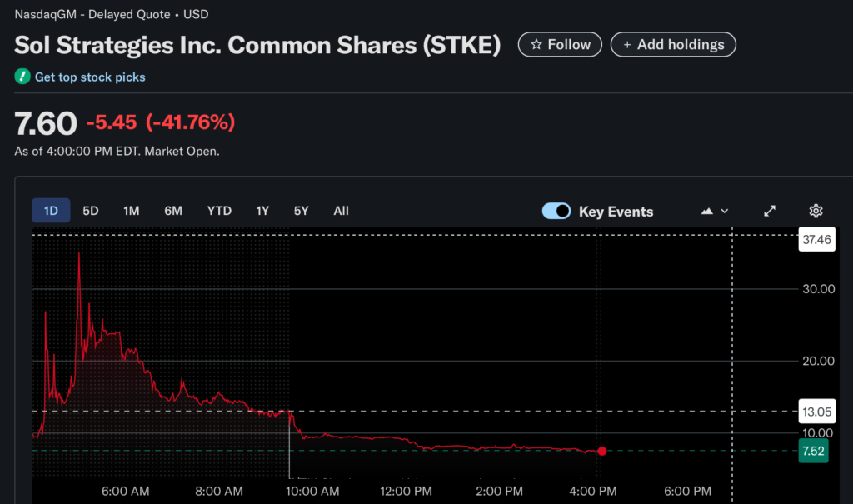Screen dimensions: 853x504
Task: Switch to the 6M chart view
Action: tap(172, 211)
